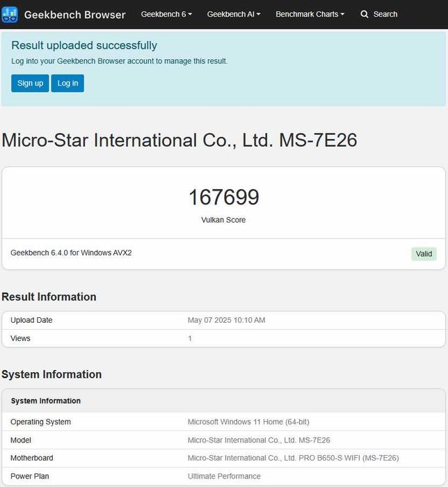Click the Ultimate Performance power plan value

click(224, 476)
